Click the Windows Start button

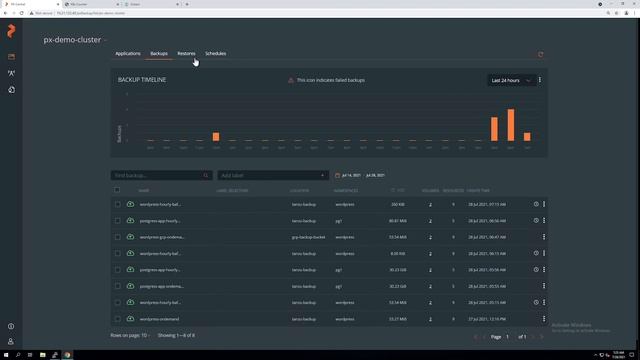coord(6,355)
